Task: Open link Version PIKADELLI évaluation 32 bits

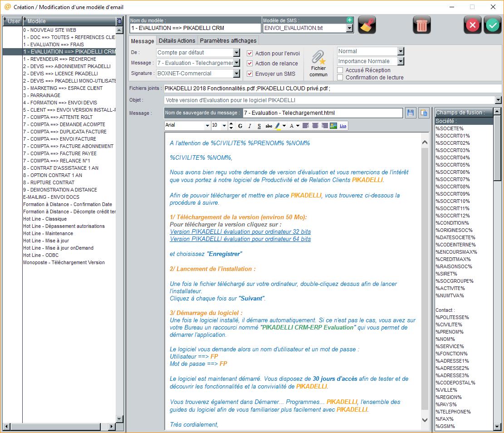Action: tap(240, 231)
